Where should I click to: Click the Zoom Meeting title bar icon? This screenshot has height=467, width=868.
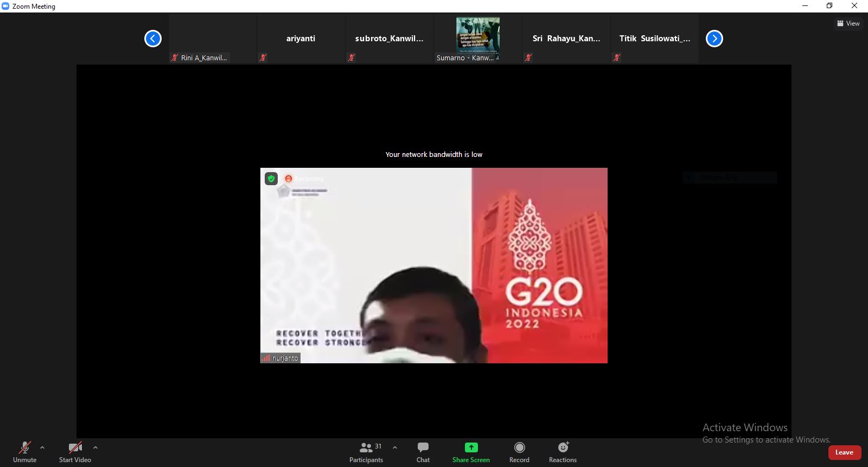click(6, 6)
